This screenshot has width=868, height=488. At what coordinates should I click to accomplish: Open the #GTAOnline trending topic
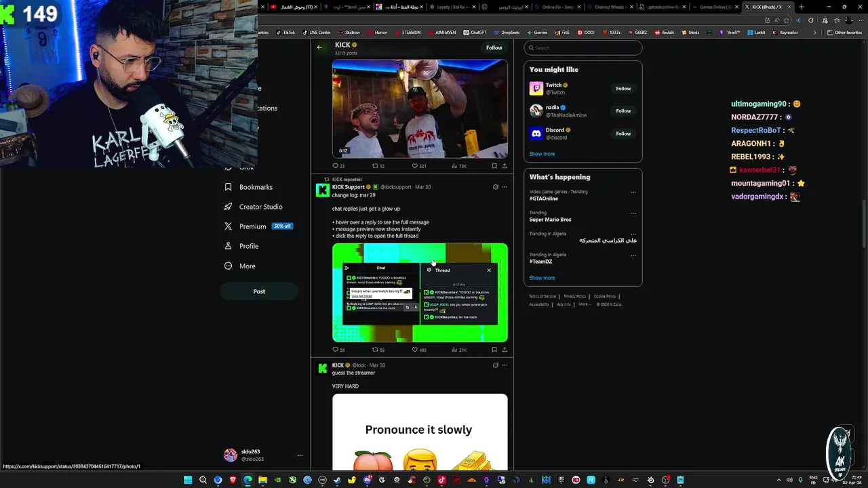[544, 199]
